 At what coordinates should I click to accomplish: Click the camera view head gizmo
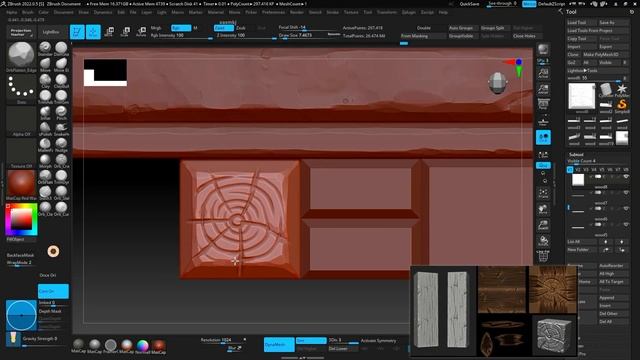coord(498,83)
